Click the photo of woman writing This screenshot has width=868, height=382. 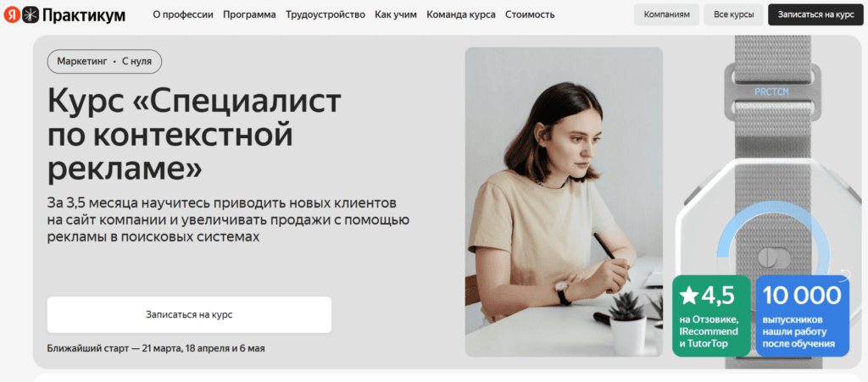[x=564, y=202]
